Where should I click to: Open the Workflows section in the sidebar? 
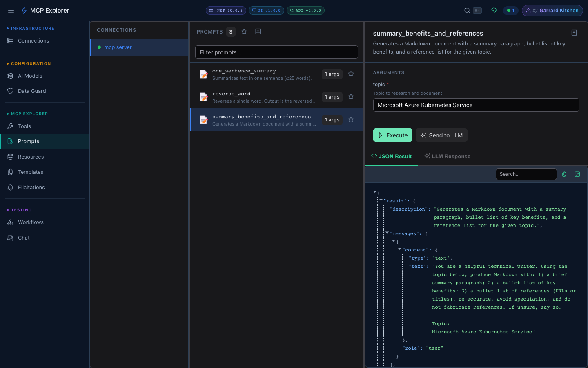[x=30, y=222]
